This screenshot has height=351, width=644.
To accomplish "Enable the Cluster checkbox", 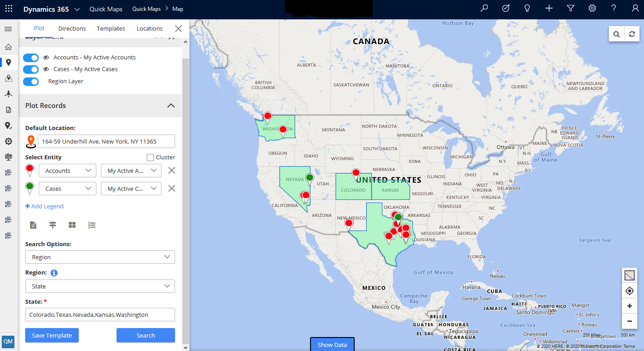I will tap(149, 157).
